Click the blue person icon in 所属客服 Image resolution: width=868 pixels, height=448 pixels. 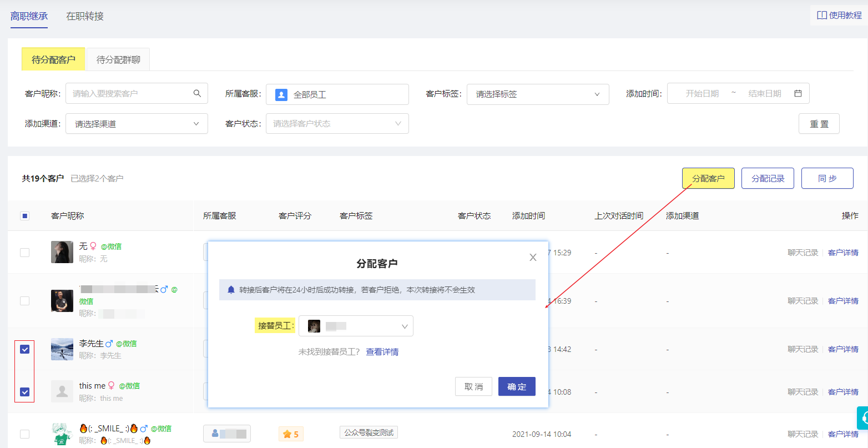tap(281, 94)
